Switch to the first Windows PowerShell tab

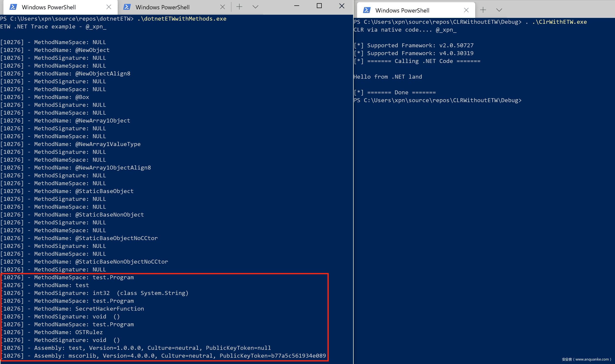click(x=49, y=7)
